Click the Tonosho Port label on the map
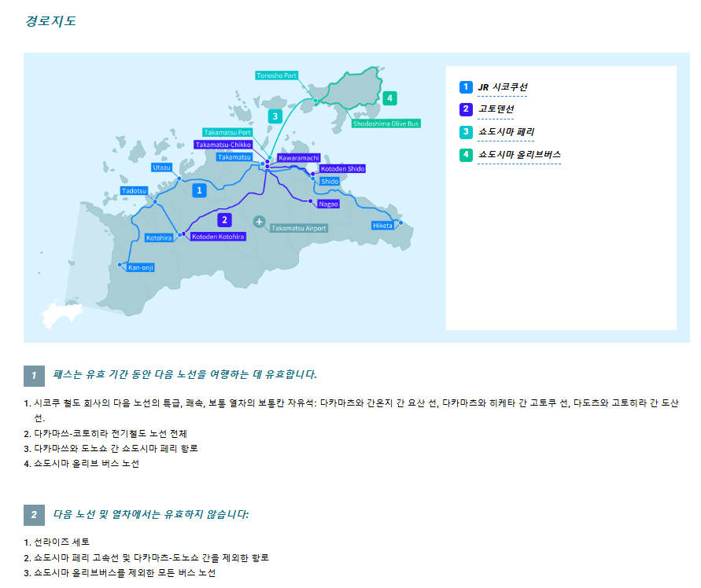The image size is (701, 588). tap(277, 75)
